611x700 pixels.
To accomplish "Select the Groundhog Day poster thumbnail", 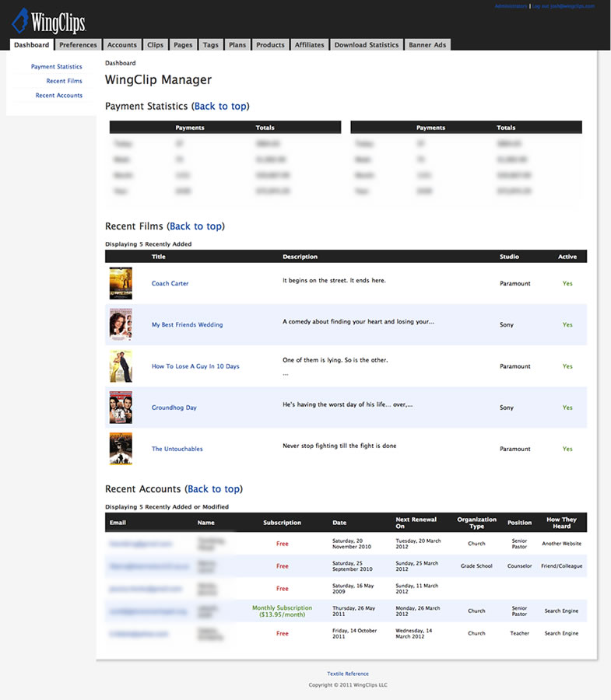I will point(121,408).
